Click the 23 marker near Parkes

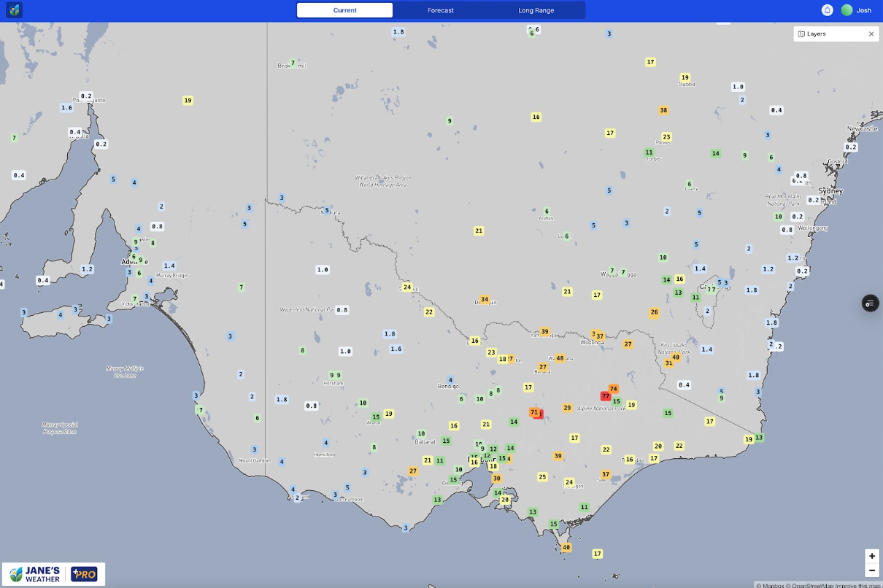[x=666, y=136]
